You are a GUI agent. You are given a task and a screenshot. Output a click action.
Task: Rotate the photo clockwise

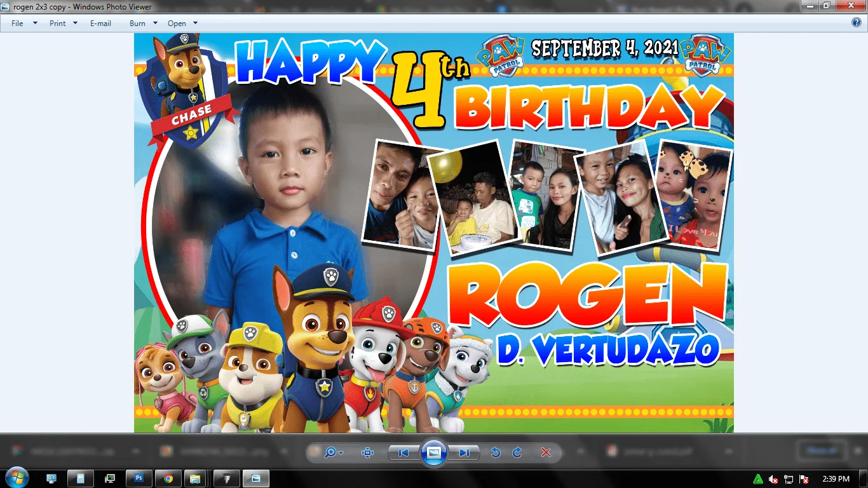coord(517,452)
